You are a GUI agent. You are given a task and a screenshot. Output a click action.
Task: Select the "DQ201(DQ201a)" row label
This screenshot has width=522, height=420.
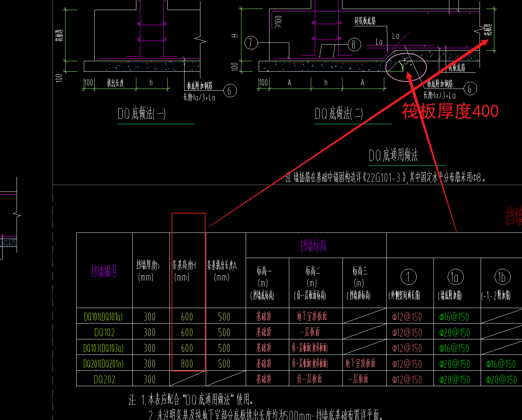(x=104, y=364)
